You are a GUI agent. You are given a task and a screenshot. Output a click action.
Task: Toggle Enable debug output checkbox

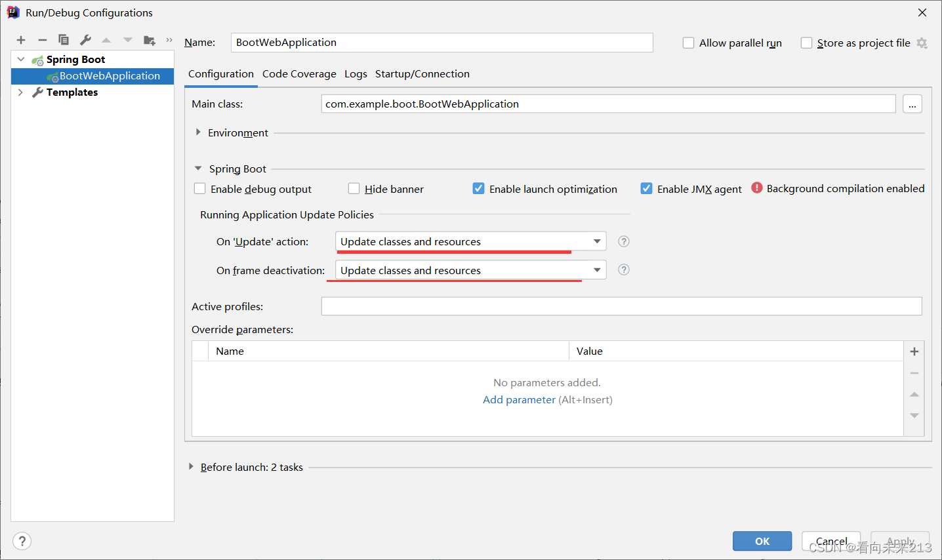[200, 189]
